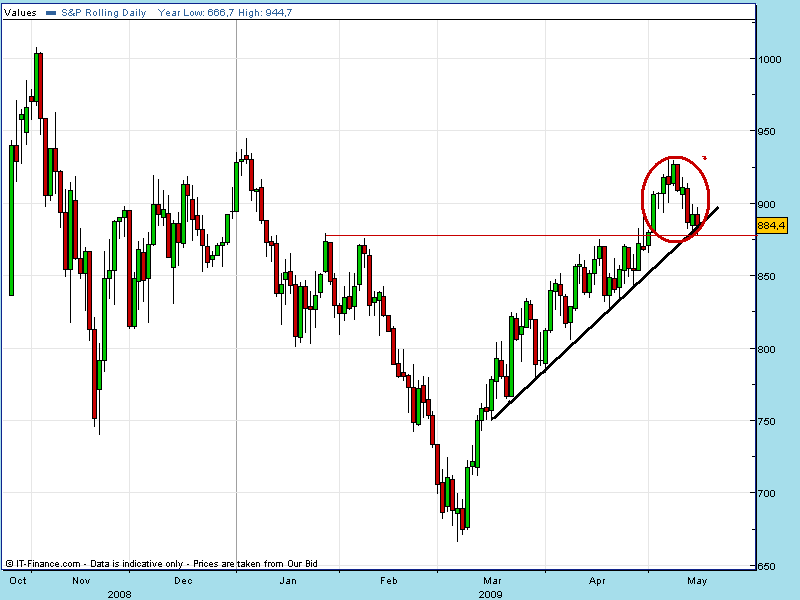The width and height of the screenshot is (800, 600).
Task: Click the 950 price axis label
Action: (767, 132)
